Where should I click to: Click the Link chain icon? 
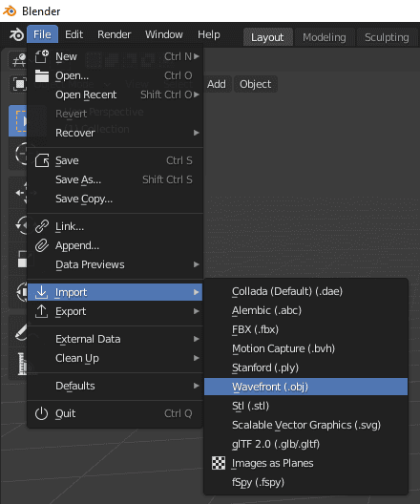pos(42,226)
